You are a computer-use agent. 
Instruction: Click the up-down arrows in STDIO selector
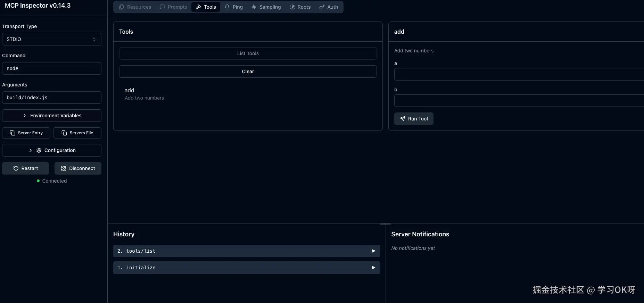(x=94, y=39)
